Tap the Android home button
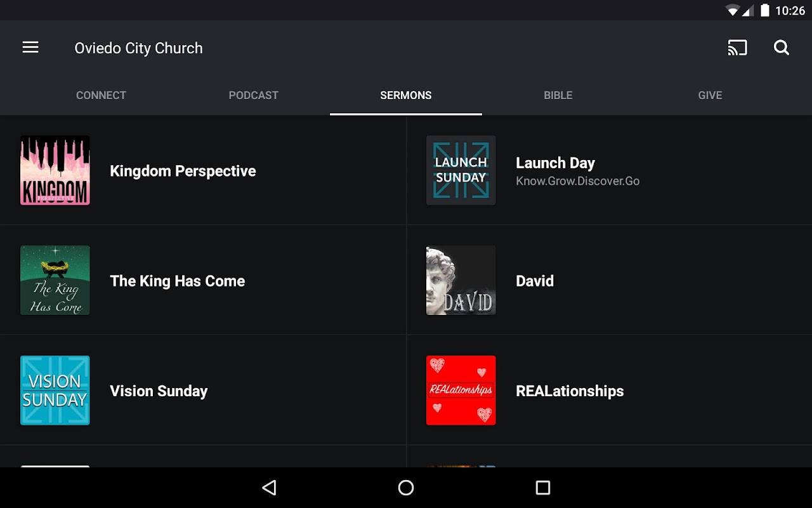The image size is (812, 508). [x=406, y=488]
